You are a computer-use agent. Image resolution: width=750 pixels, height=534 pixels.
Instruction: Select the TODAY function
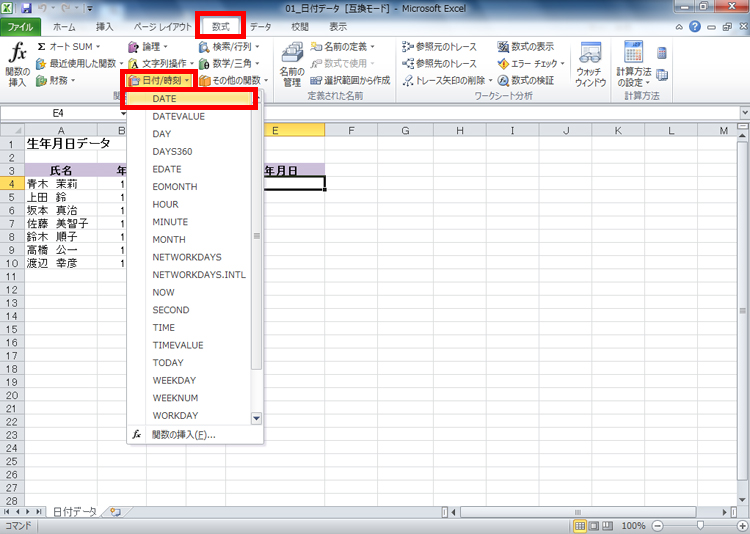(189, 363)
